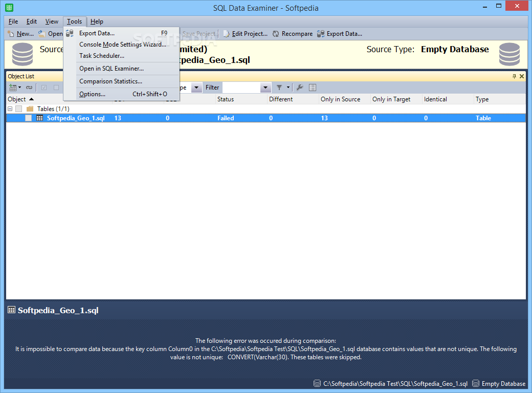The image size is (532, 393).
Task: Open the File menu
Action: [x=13, y=21]
